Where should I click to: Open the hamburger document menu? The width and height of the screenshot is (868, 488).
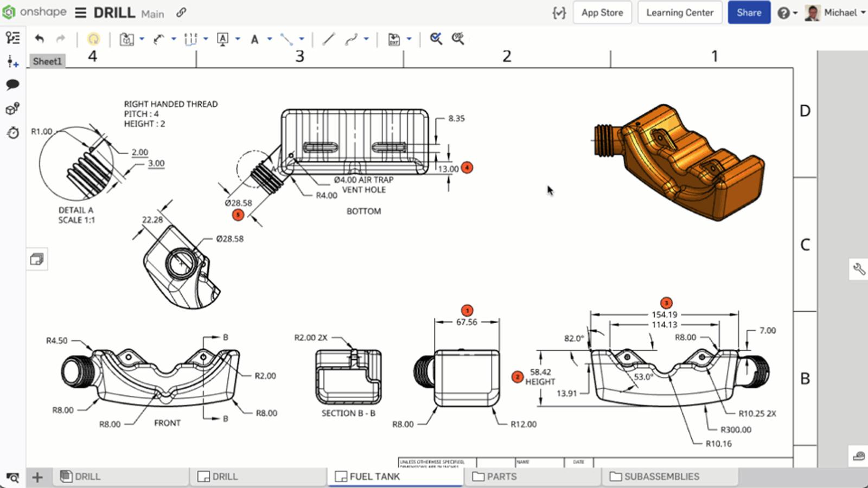coord(80,12)
